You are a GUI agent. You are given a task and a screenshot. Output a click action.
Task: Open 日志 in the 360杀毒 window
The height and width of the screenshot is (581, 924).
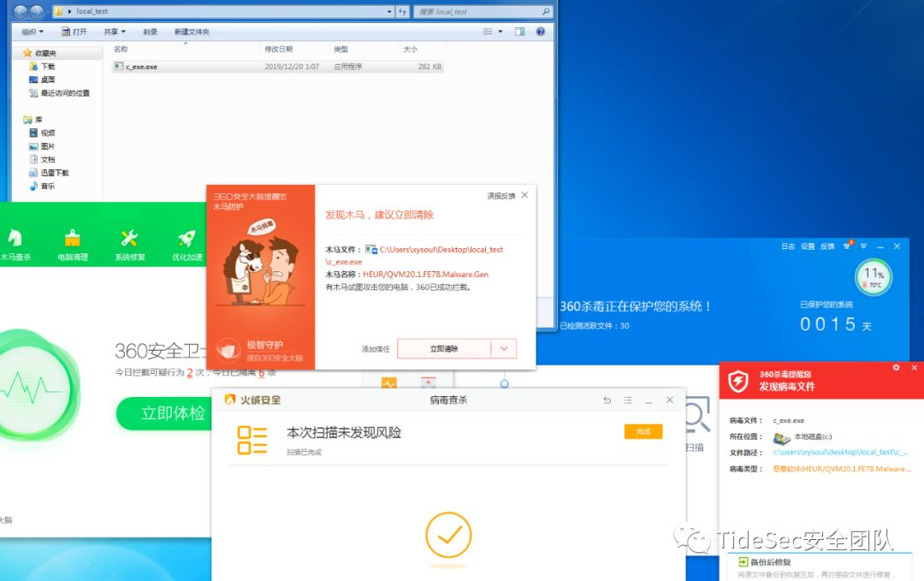(x=788, y=246)
